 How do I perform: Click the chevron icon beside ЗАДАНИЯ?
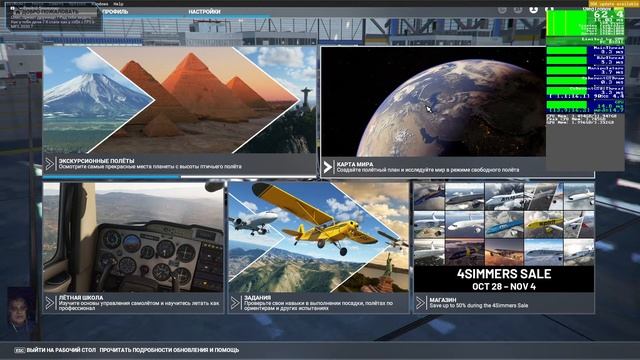pyautogui.click(x=235, y=302)
